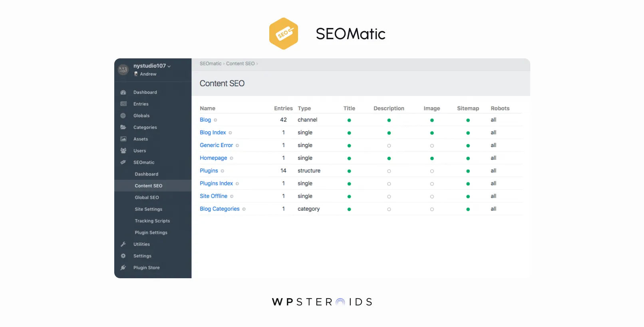Open the Generic Error link
This screenshot has height=327, width=644.
click(216, 146)
